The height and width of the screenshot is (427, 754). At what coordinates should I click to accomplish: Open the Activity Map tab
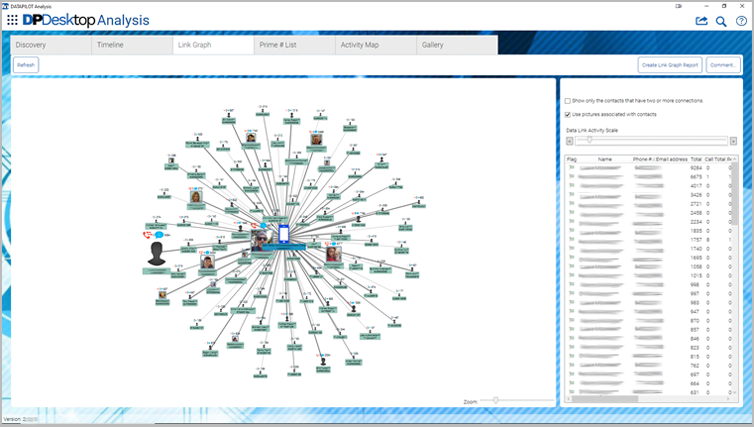(x=358, y=45)
